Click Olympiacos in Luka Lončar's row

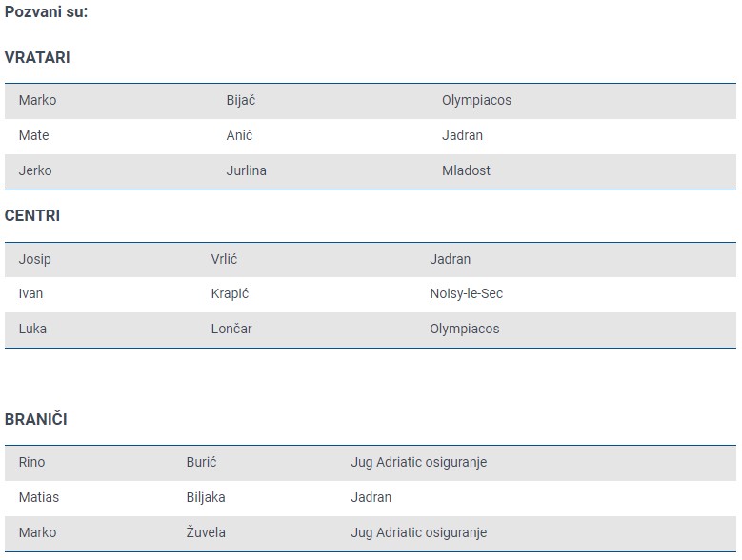tap(465, 329)
